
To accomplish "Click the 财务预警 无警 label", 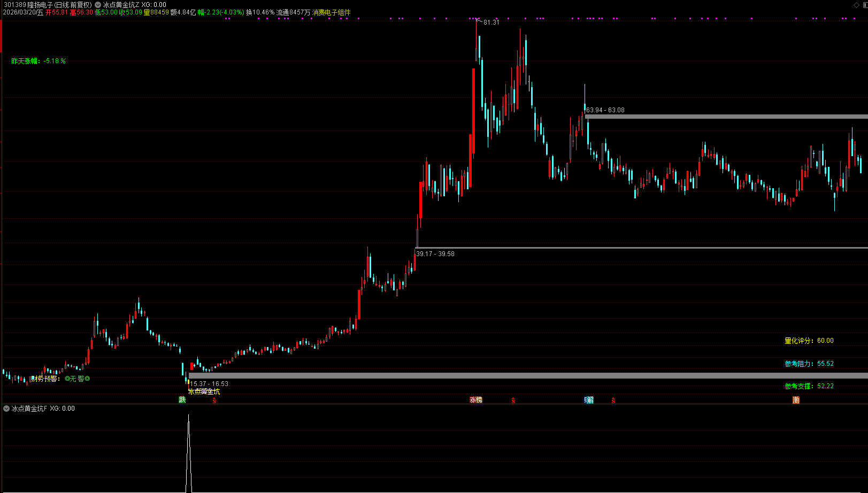I will [59, 379].
